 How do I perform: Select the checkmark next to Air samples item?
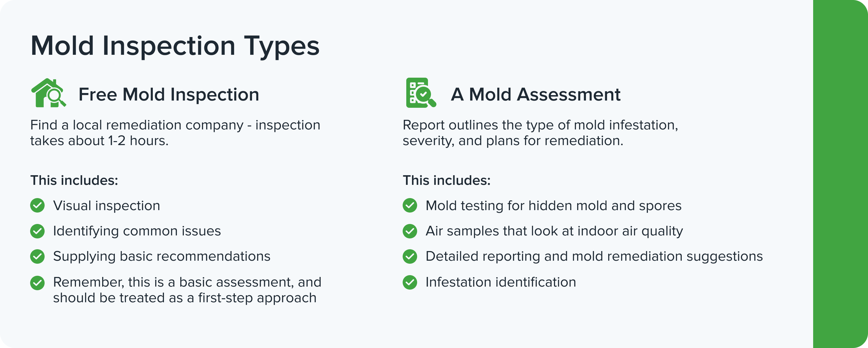tap(410, 231)
